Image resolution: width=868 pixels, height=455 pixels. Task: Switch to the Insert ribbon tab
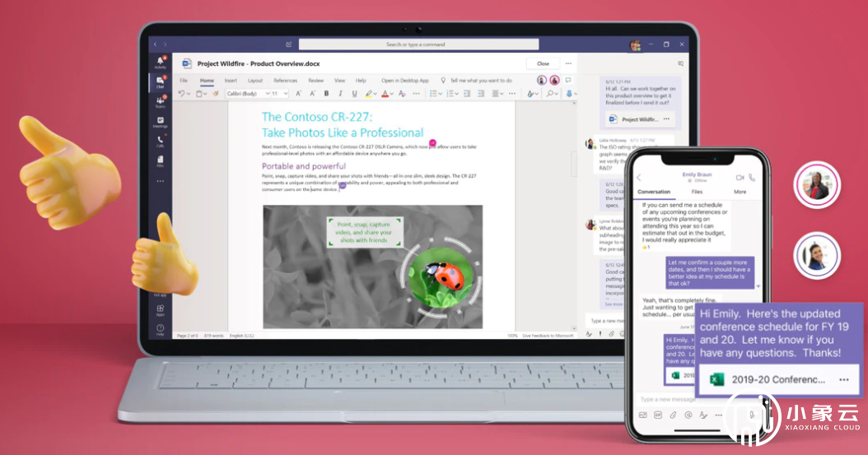point(231,80)
